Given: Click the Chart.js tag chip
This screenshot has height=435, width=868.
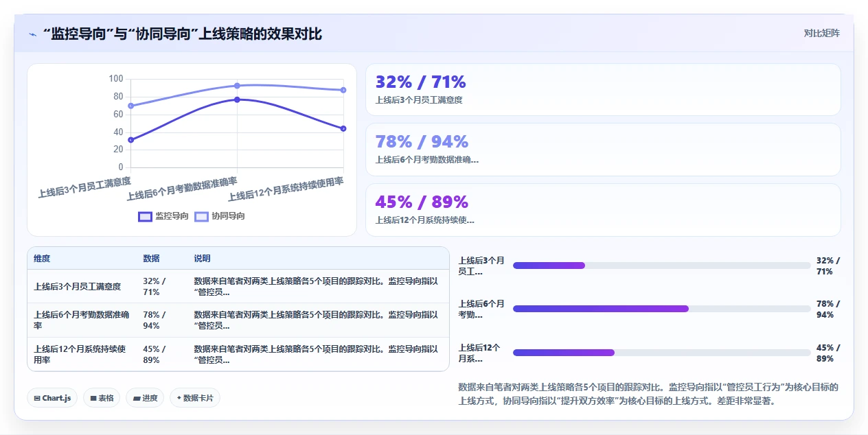Looking at the screenshot, I should tap(52, 398).
